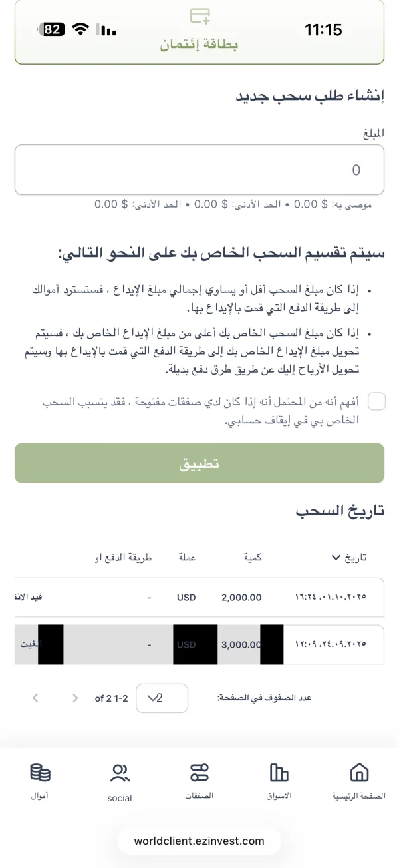Go to previous page arrow in pagination

click(x=75, y=698)
